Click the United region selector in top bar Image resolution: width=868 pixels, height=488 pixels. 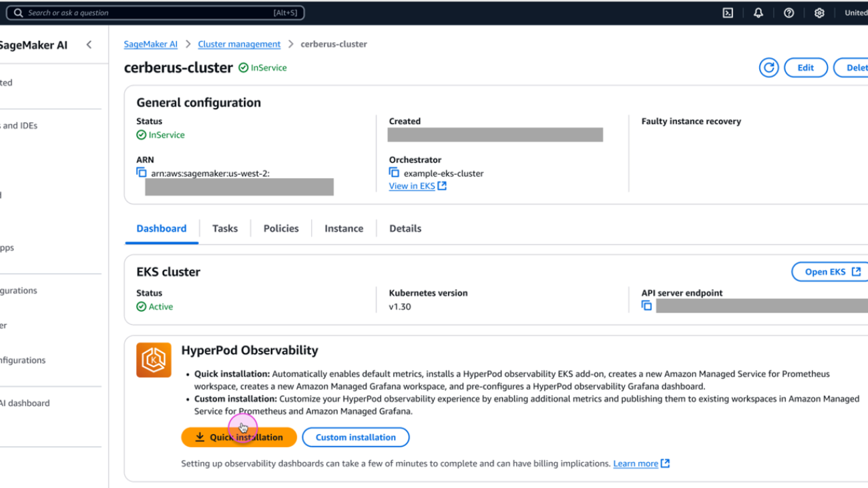856,13
